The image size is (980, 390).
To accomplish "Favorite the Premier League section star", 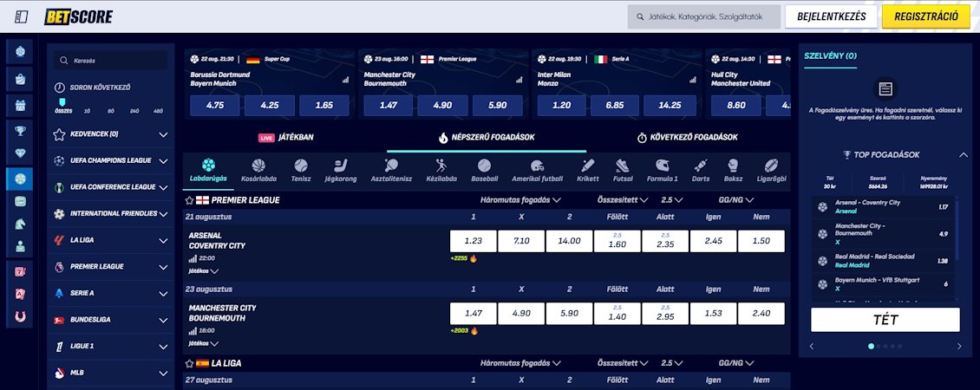I will [189, 200].
